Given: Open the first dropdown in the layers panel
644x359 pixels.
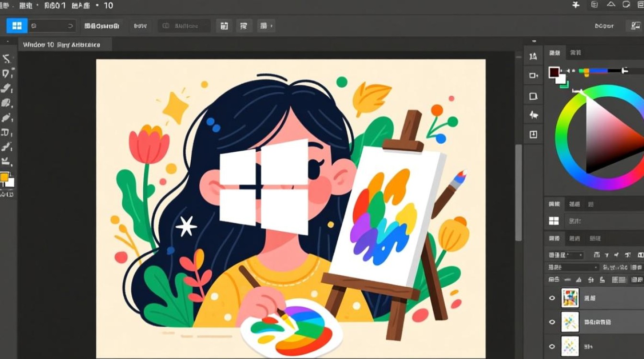Looking at the screenshot, I should 566,255.
